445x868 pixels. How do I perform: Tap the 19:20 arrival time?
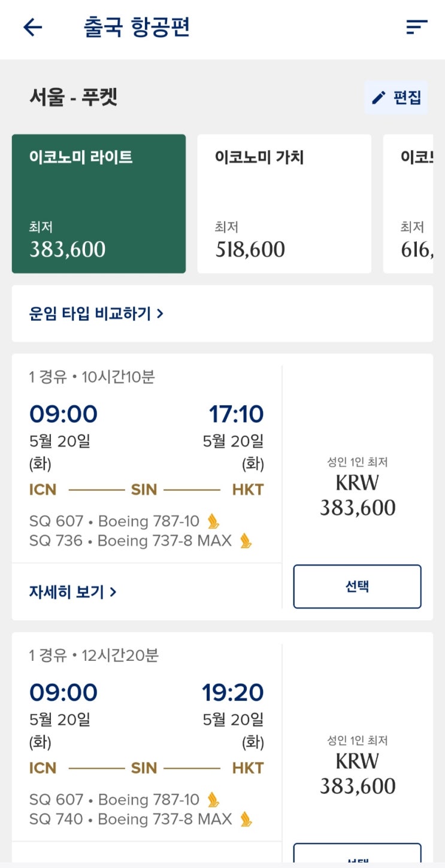[x=232, y=693]
